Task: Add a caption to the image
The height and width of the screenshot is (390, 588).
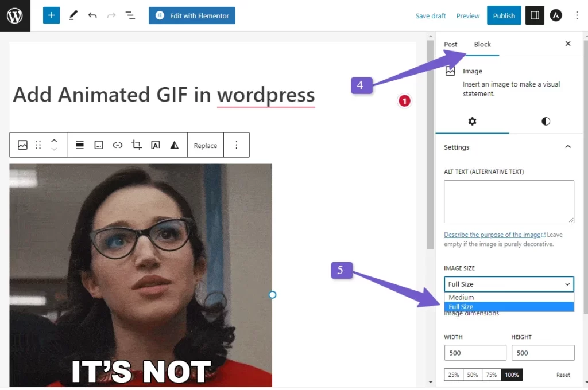Action: (x=99, y=145)
